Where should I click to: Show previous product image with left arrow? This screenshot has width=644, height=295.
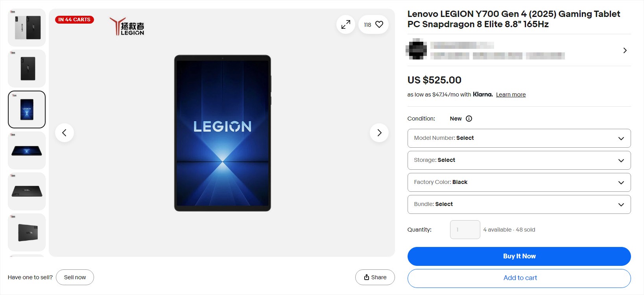point(65,133)
